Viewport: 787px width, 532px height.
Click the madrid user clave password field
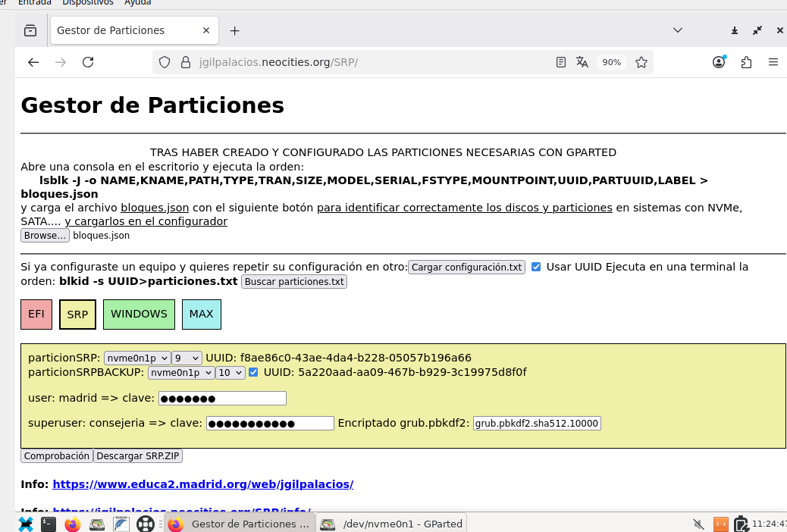[x=222, y=399]
